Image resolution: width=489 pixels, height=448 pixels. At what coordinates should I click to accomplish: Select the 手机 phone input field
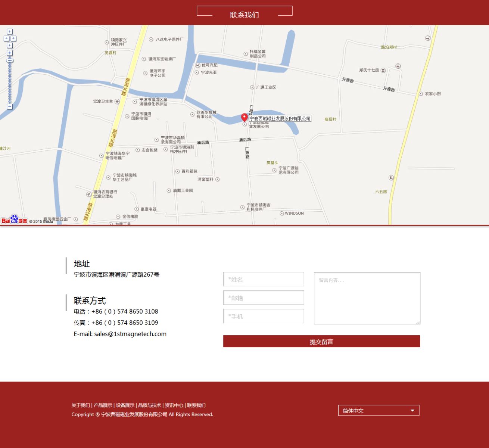point(264,316)
